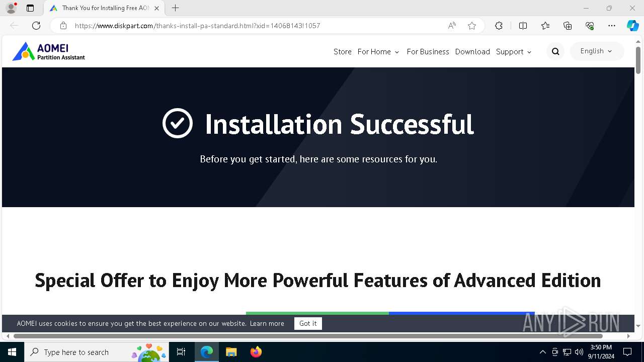Image resolution: width=644 pixels, height=362 pixels.
Task: Click the vertical page scrollbar thumb
Action: coord(638,60)
